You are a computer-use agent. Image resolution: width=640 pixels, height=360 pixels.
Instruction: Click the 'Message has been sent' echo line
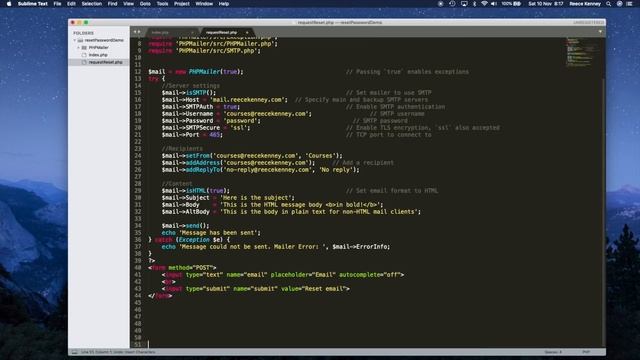(x=211, y=233)
